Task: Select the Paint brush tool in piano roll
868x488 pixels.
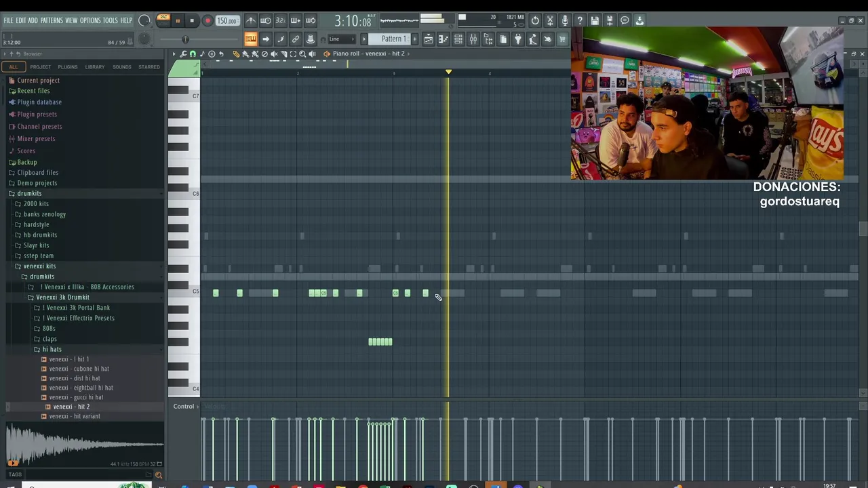Action: click(245, 54)
